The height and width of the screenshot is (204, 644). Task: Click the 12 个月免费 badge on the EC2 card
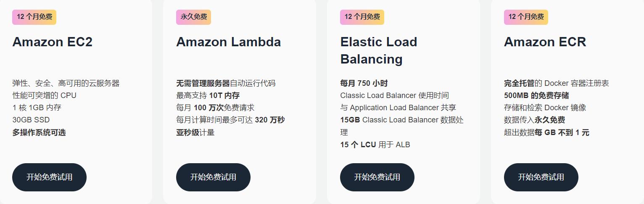(34, 17)
